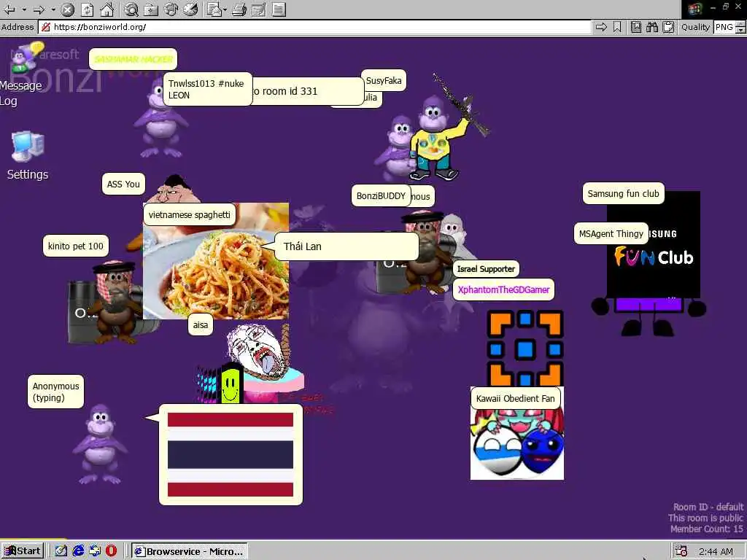This screenshot has width=747, height=560.
Task: Click the ASS You name tag
Action: point(123,184)
